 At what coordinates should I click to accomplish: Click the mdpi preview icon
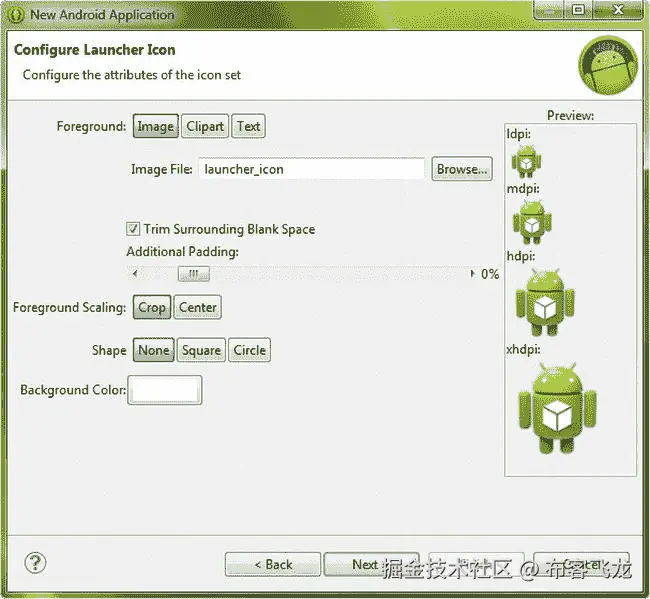tap(532, 222)
